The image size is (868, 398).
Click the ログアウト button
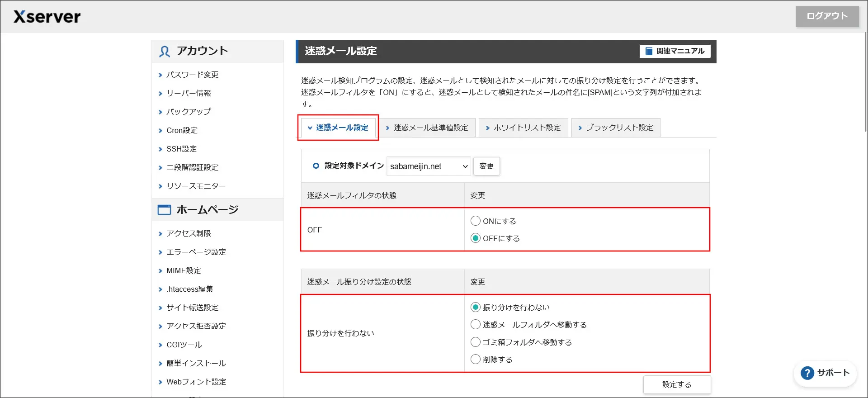point(827,16)
